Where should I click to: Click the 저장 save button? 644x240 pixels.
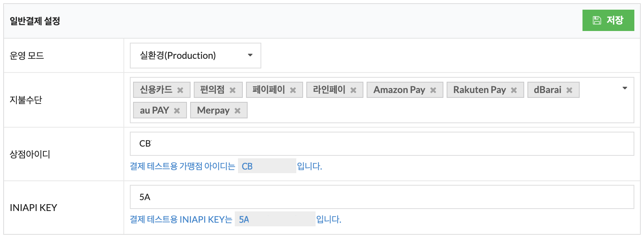608,21
